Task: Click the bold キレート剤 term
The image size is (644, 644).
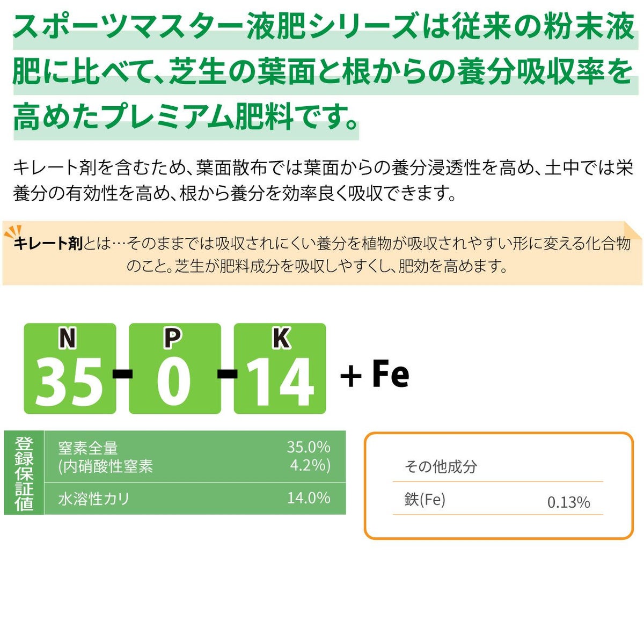Action: tap(48, 244)
